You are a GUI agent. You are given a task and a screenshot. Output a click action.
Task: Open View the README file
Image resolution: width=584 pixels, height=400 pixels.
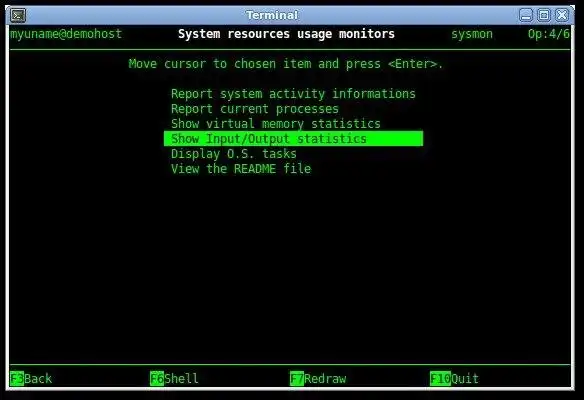point(241,169)
